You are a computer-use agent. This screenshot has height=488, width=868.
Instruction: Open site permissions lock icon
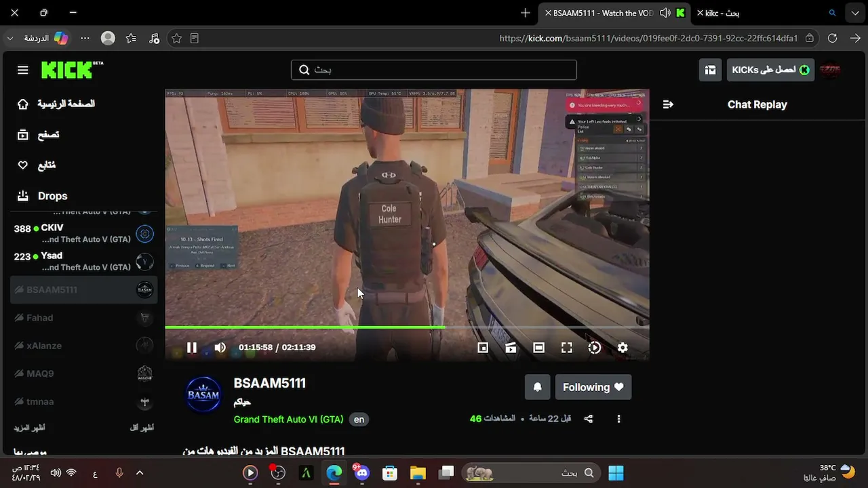(810, 39)
